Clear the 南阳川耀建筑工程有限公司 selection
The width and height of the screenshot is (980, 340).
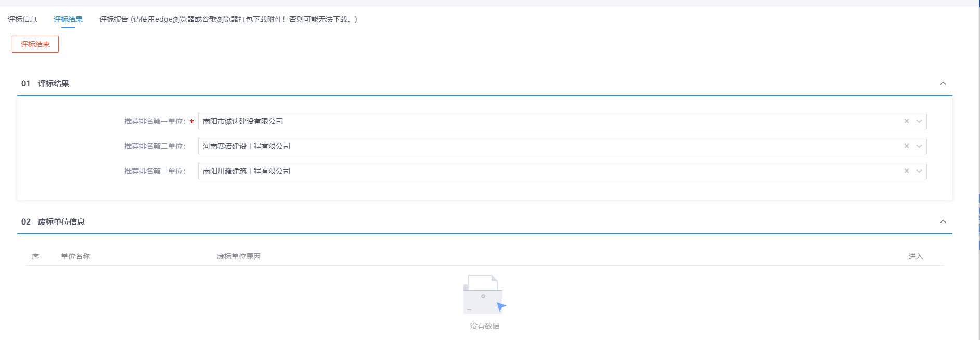pos(907,171)
